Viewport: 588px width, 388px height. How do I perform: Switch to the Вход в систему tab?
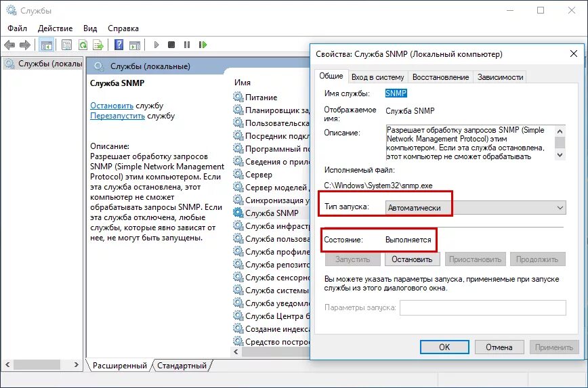click(x=377, y=77)
